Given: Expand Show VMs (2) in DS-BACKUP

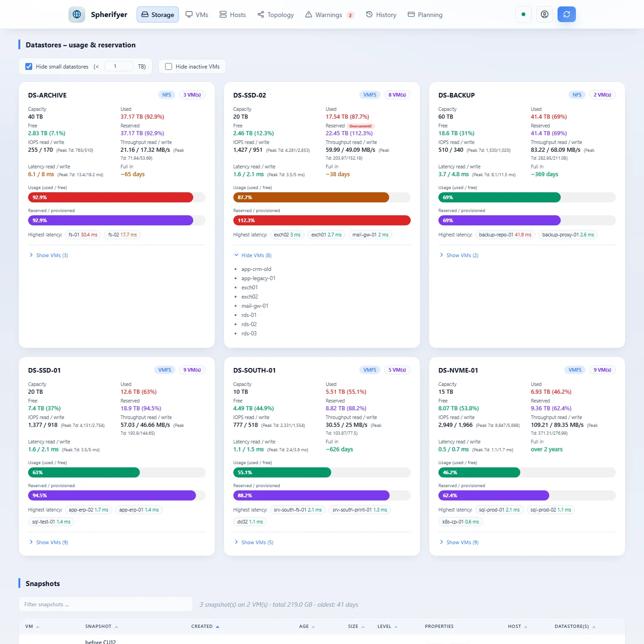Looking at the screenshot, I should (459, 255).
